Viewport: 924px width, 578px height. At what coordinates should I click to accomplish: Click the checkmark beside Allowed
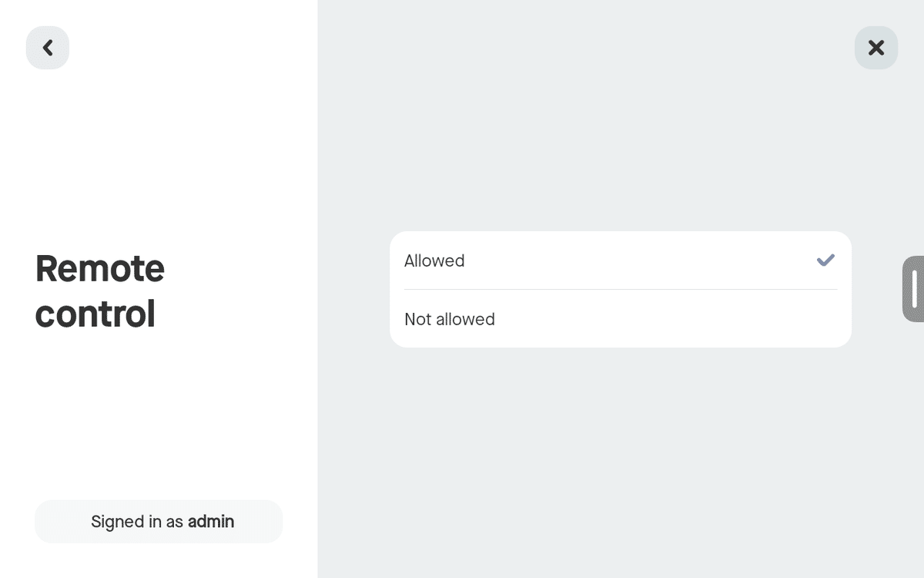pyautogui.click(x=825, y=260)
